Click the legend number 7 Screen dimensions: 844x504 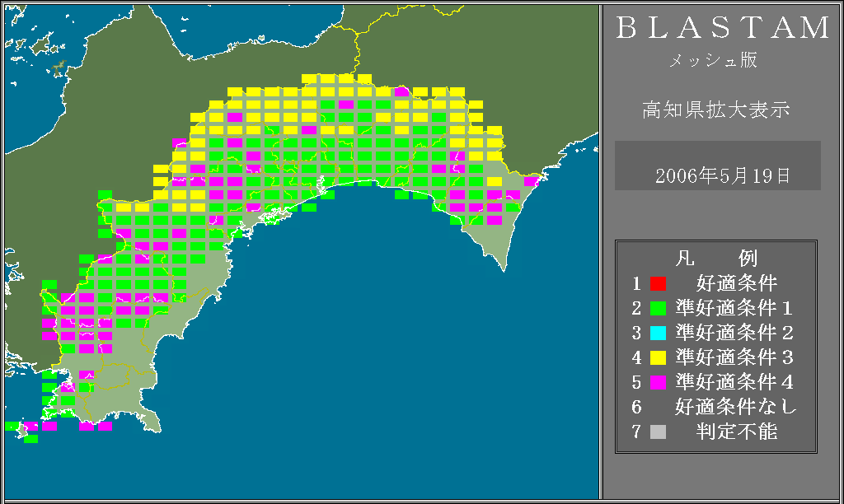click(637, 432)
